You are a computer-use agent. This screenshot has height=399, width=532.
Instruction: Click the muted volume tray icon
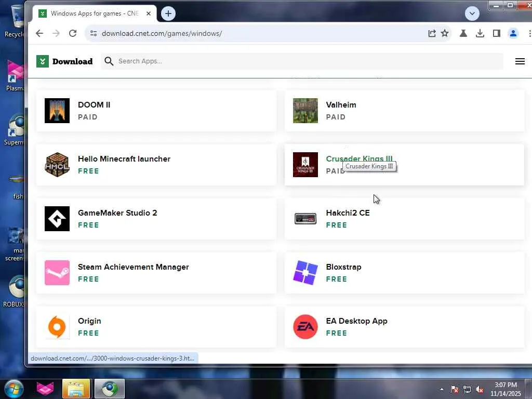pos(480,389)
